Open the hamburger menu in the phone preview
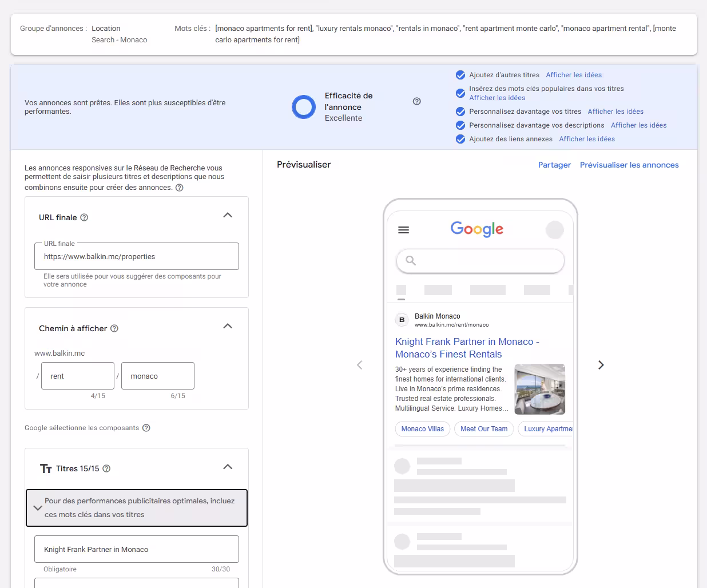 (x=403, y=230)
